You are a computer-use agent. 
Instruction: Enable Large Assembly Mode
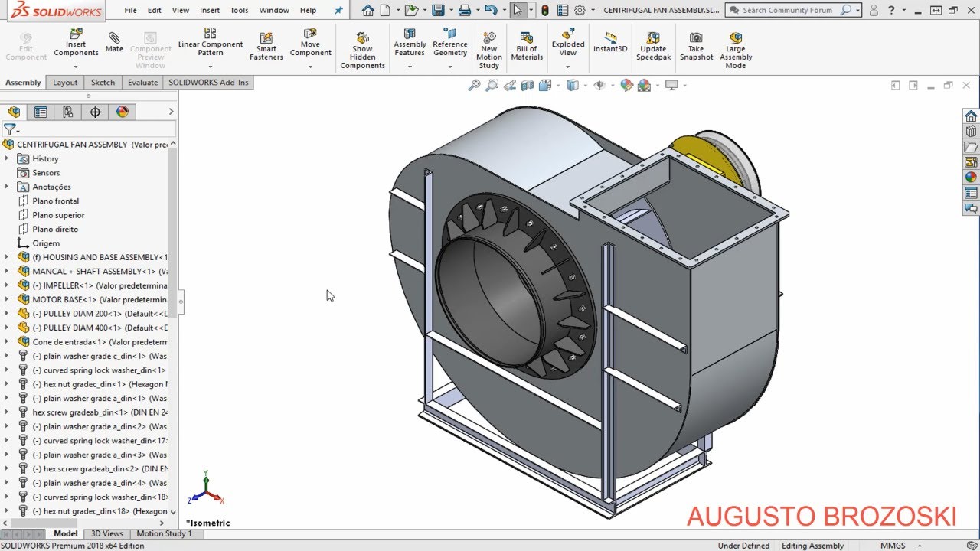click(x=736, y=51)
